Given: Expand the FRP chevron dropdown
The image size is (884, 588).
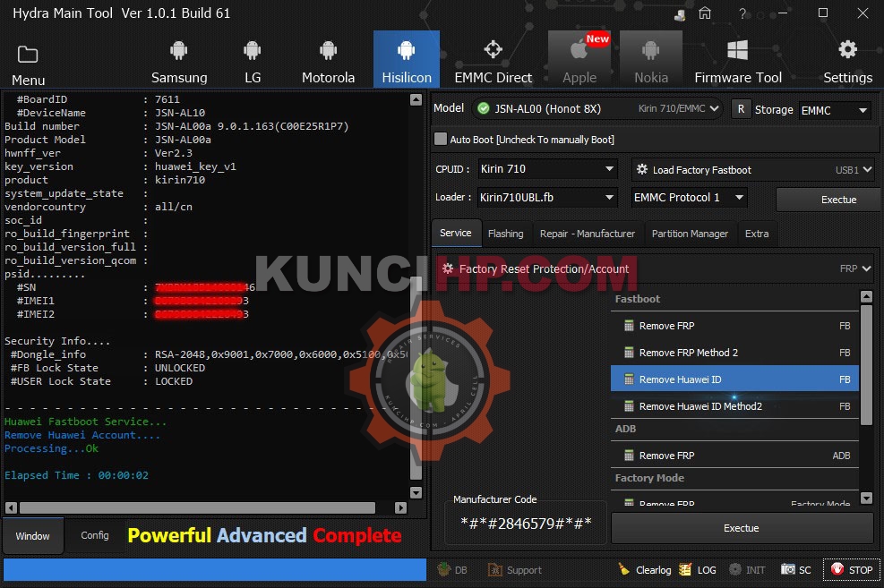Looking at the screenshot, I should click(866, 268).
